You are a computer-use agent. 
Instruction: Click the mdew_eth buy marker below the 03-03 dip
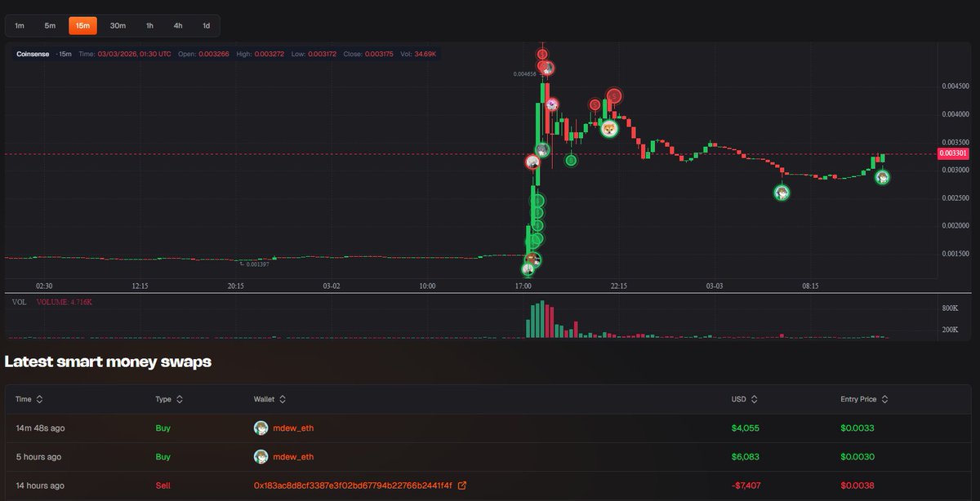pos(782,193)
